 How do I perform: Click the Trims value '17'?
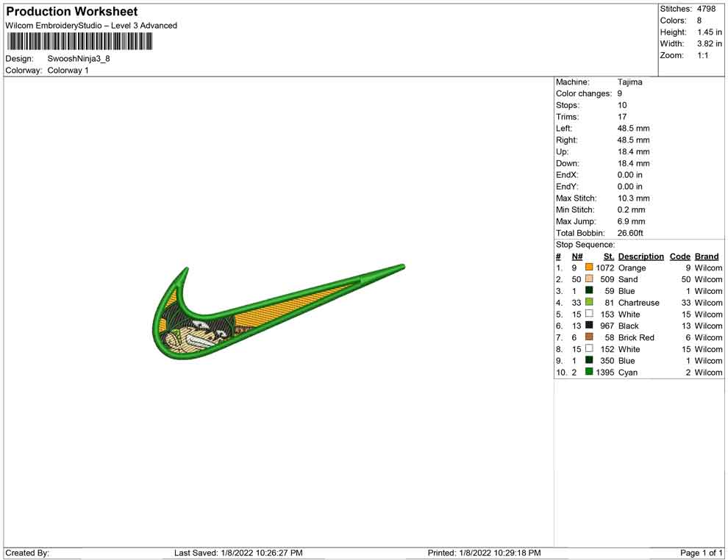[x=622, y=117]
